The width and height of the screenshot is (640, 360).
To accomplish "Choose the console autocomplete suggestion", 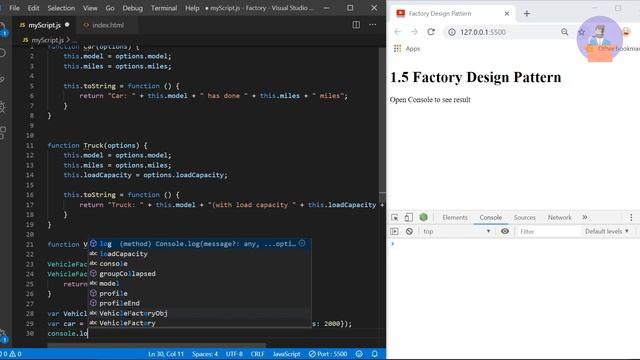I will pyautogui.click(x=200, y=264).
